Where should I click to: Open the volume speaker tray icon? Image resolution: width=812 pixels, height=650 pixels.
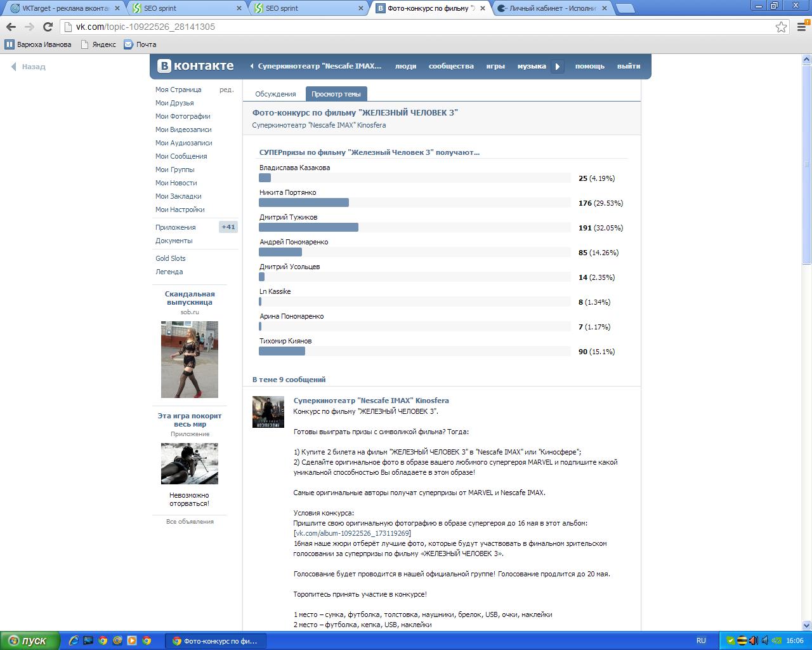click(764, 640)
